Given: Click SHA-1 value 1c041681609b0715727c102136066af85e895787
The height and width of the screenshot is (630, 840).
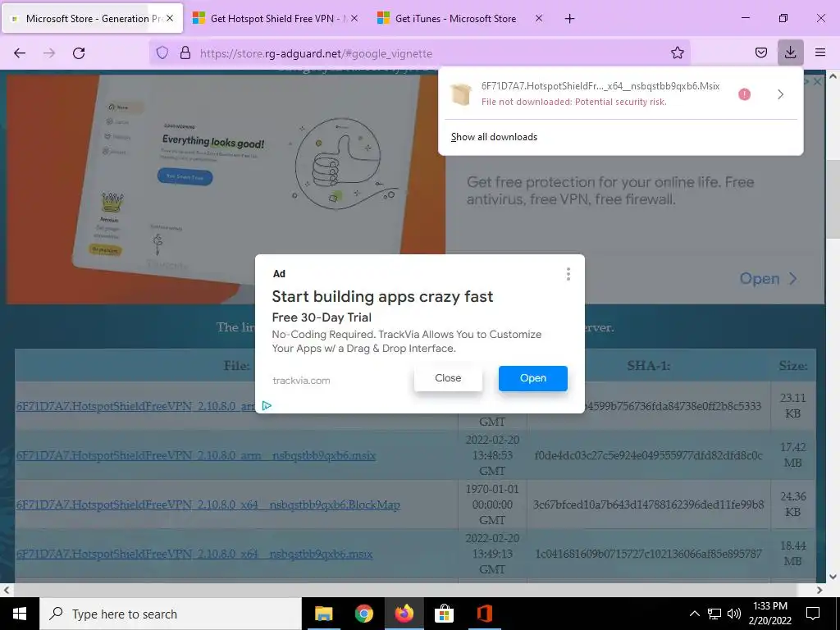Looking at the screenshot, I should point(648,554).
